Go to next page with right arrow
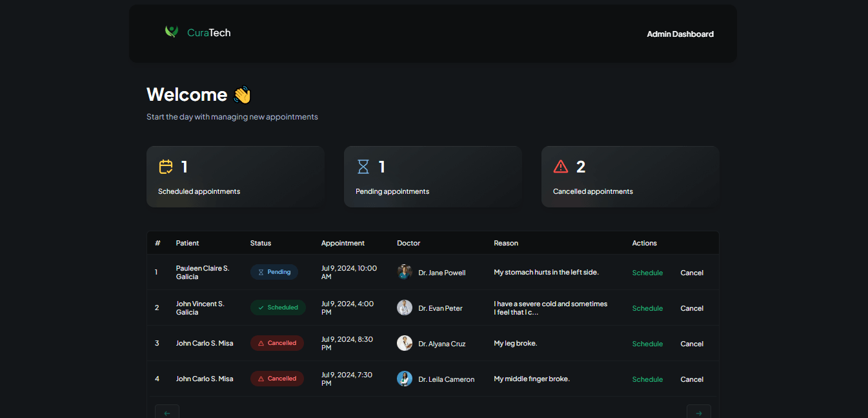 point(699,412)
